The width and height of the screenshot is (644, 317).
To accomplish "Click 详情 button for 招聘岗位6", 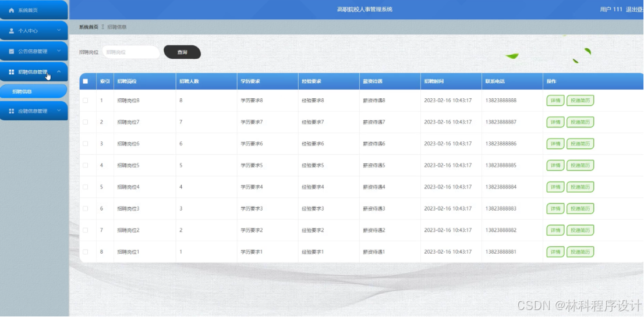I will pos(555,144).
